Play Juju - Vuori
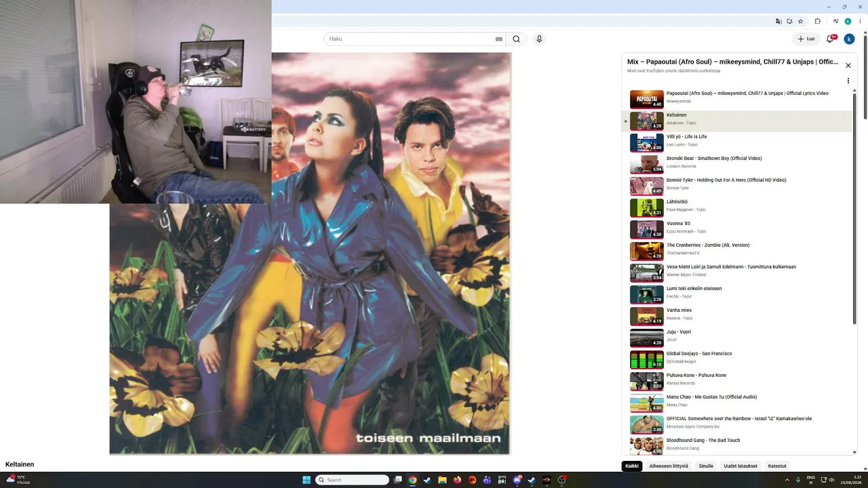The image size is (868, 488). 737,338
